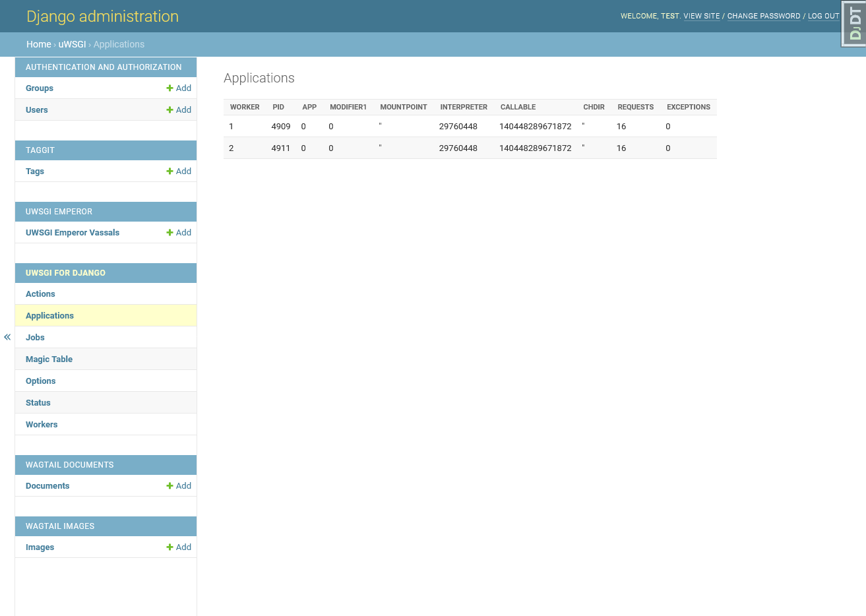
Task: Add a new Group
Action: [179, 88]
